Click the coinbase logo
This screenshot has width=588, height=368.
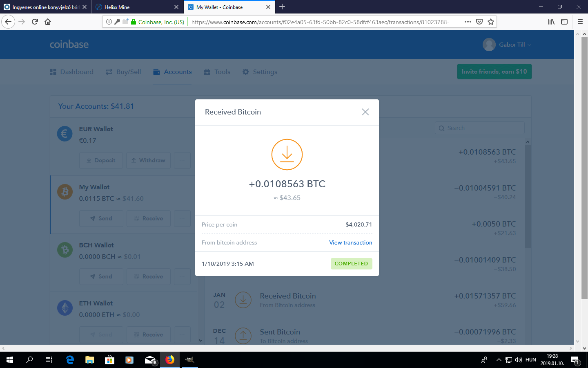click(69, 44)
